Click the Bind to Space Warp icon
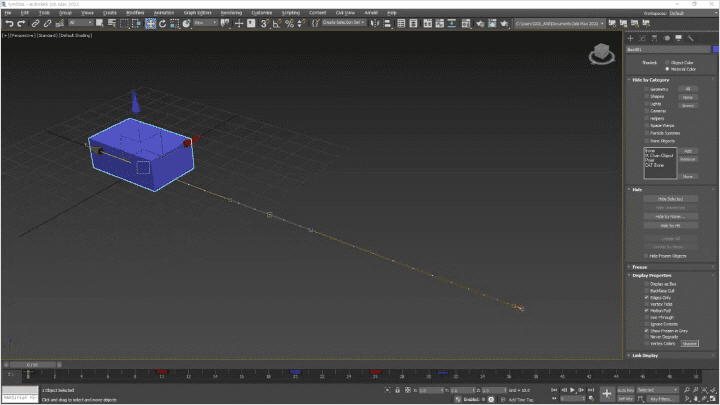This screenshot has width=720, height=405. [60, 23]
